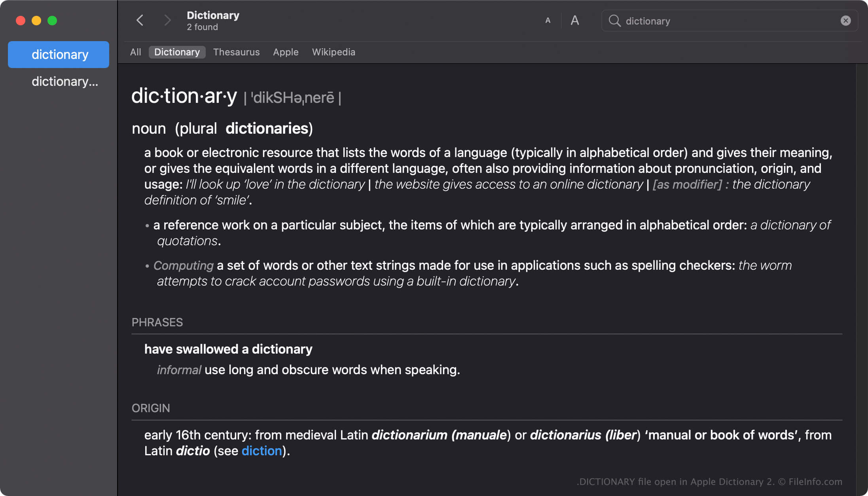
Task: Click the search magnifier icon
Action: 614,21
